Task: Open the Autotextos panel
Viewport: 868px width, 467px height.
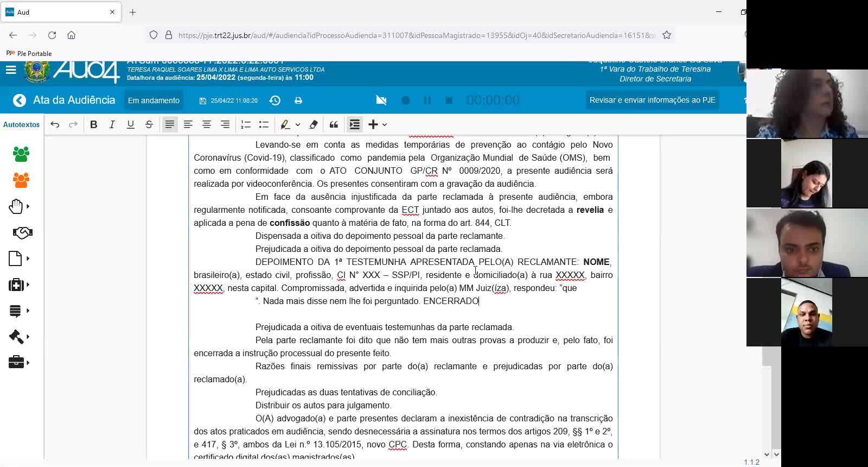Action: [x=22, y=124]
